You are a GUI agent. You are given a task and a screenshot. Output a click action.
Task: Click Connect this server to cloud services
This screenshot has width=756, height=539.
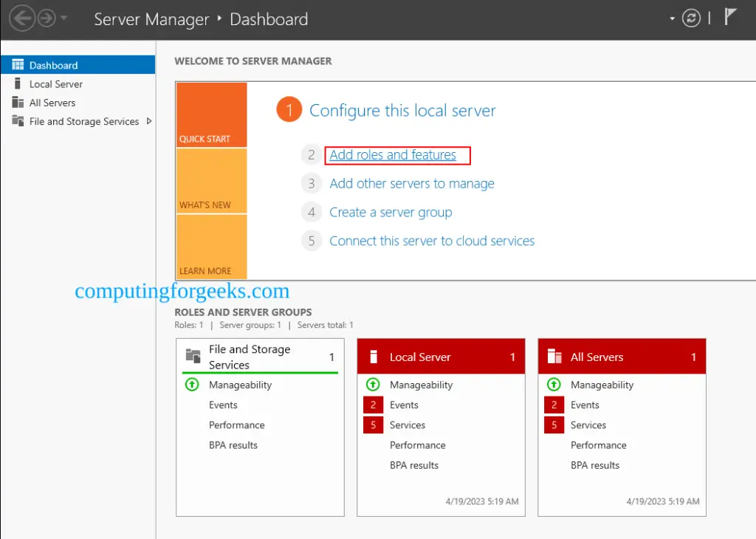click(x=432, y=241)
